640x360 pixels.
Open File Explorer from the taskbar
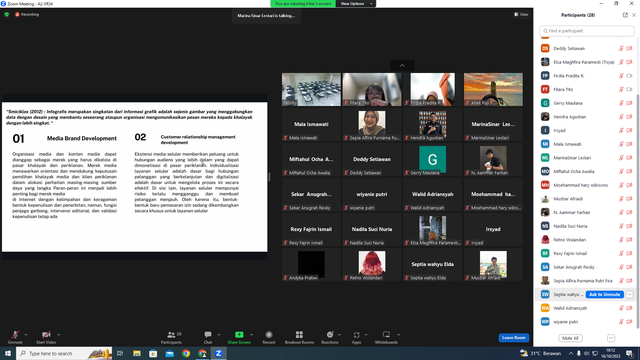(137, 353)
